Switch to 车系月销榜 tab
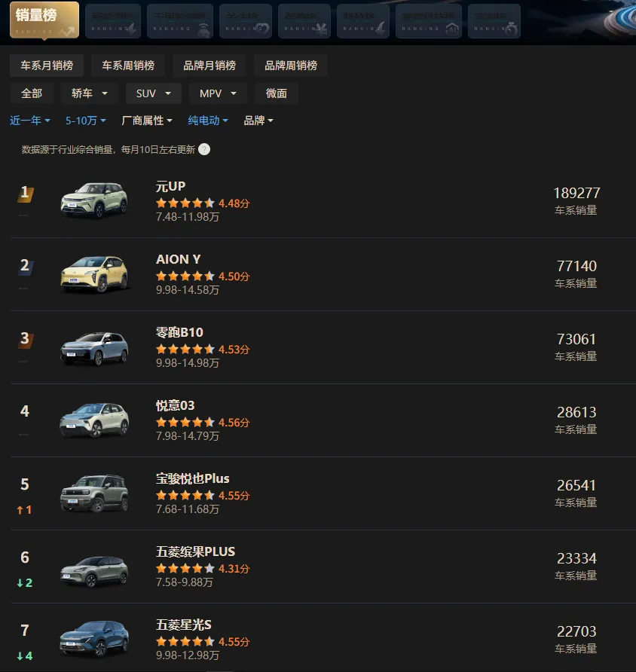Image resolution: width=636 pixels, height=672 pixels. [x=47, y=66]
